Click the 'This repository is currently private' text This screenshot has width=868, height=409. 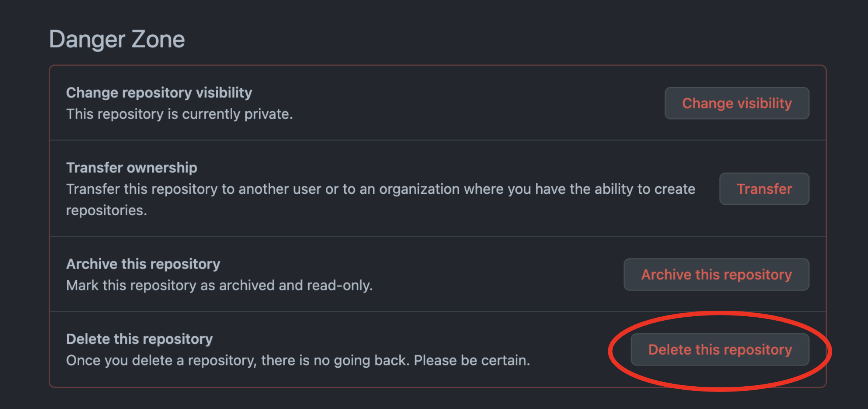click(x=179, y=114)
